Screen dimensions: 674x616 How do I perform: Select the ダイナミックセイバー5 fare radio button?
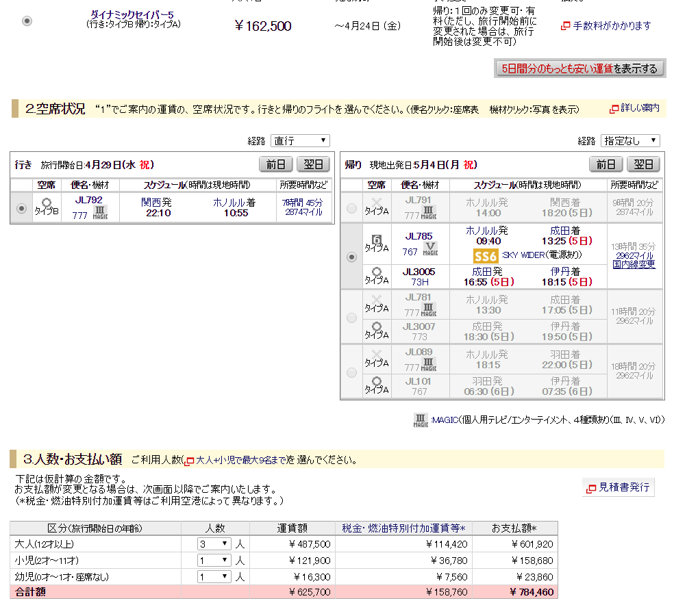[x=27, y=21]
